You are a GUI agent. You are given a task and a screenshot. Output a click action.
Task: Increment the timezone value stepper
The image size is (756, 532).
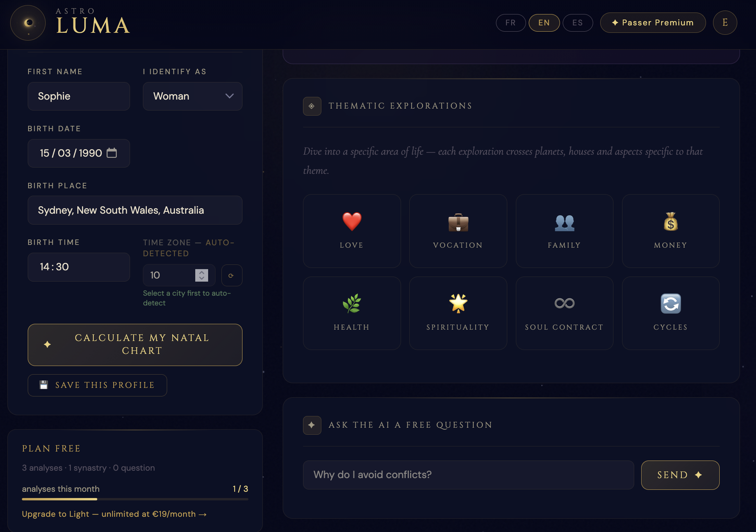[x=201, y=273]
